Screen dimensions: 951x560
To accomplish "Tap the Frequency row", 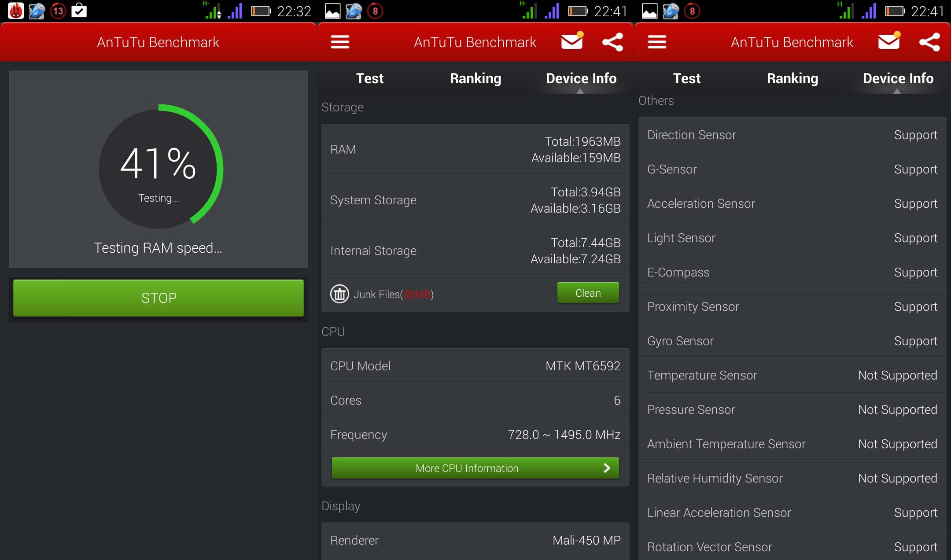I will click(x=475, y=435).
